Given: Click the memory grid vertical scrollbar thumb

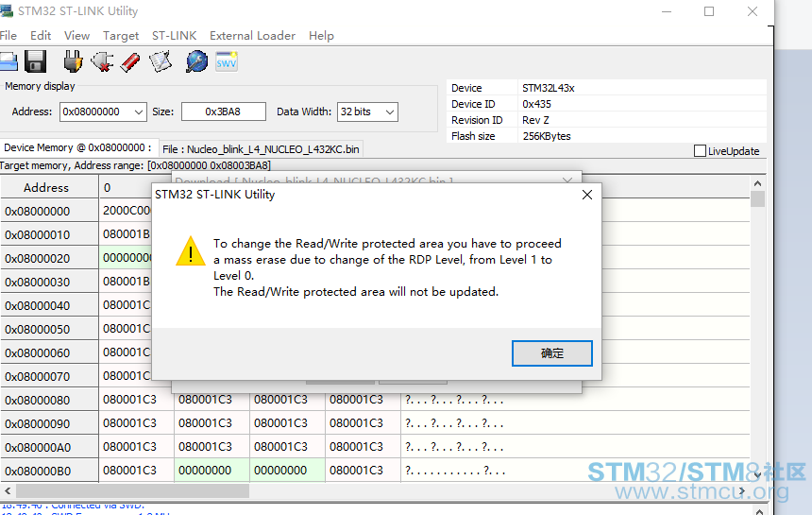Looking at the screenshot, I should tap(757, 199).
